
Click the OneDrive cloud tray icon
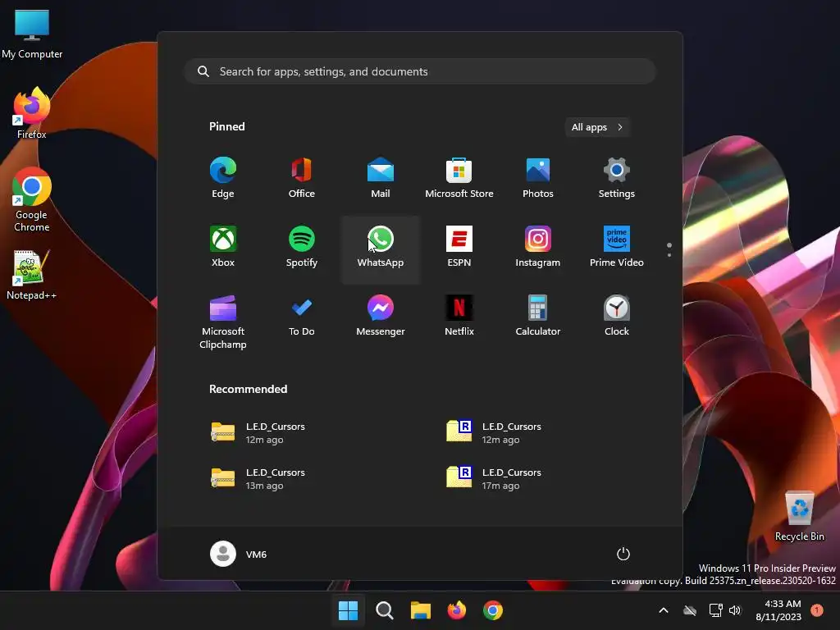(x=690, y=610)
